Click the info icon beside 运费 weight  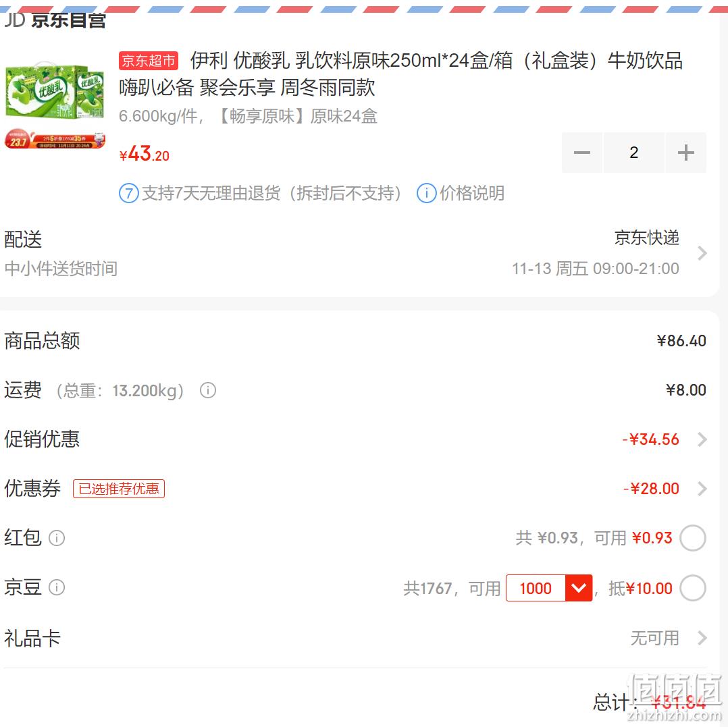coord(207,390)
